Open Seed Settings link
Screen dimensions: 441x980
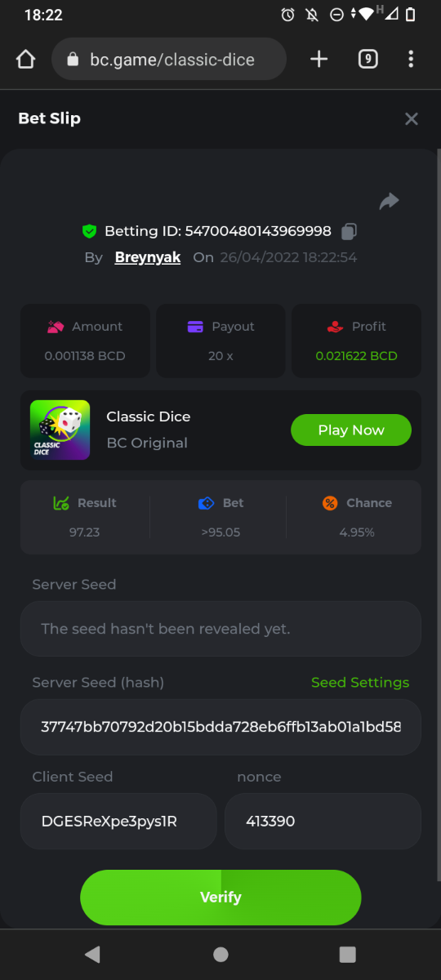[360, 683]
